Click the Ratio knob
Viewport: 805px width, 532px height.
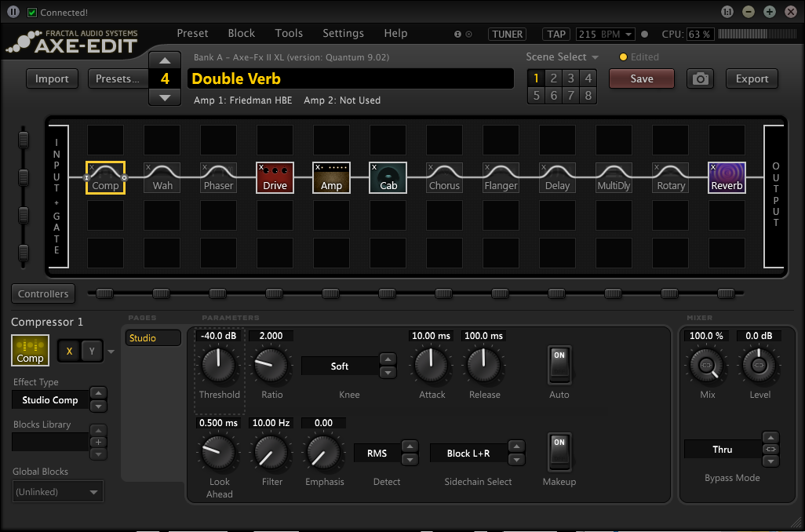pyautogui.click(x=271, y=365)
